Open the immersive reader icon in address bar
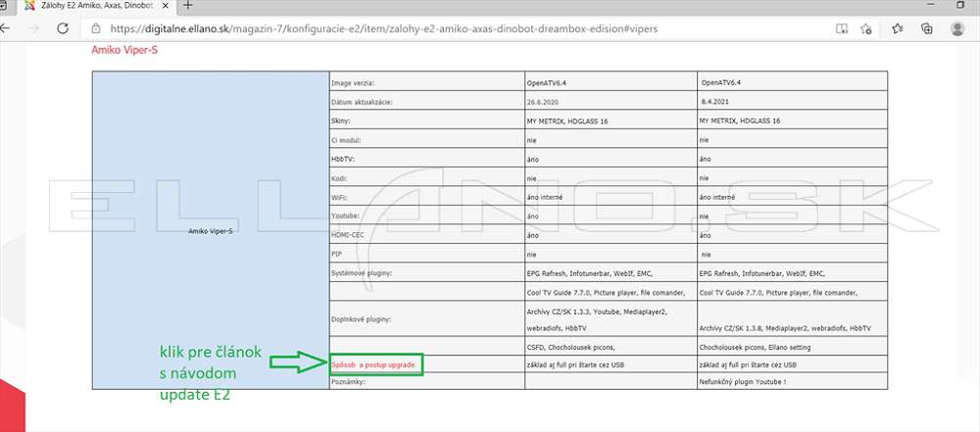Screen dimensions: 980x432 [842, 28]
